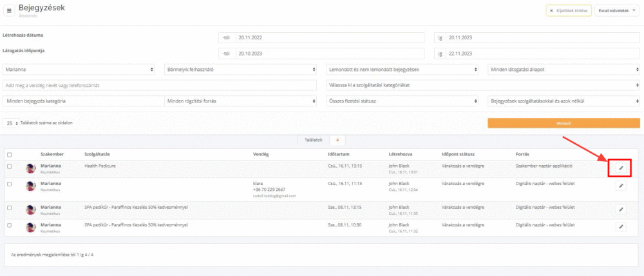Click Marianna's avatar in the 08.11, 10:30 row
The image size is (644, 276).
click(x=31, y=227)
